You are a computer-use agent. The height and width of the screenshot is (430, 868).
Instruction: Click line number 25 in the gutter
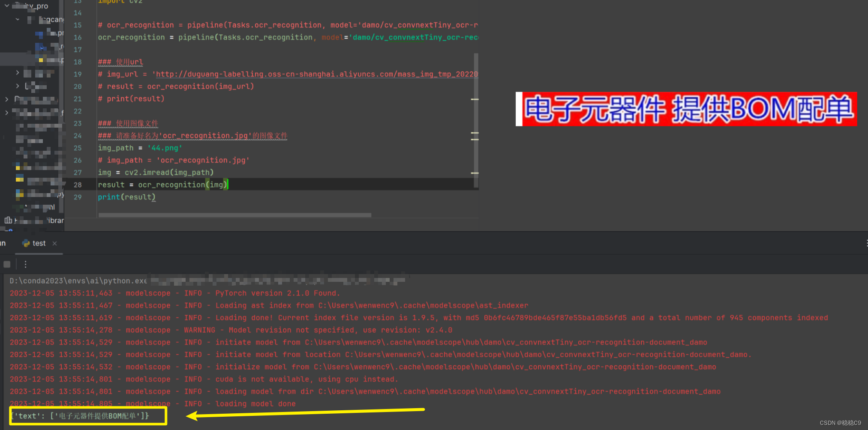[x=78, y=148]
